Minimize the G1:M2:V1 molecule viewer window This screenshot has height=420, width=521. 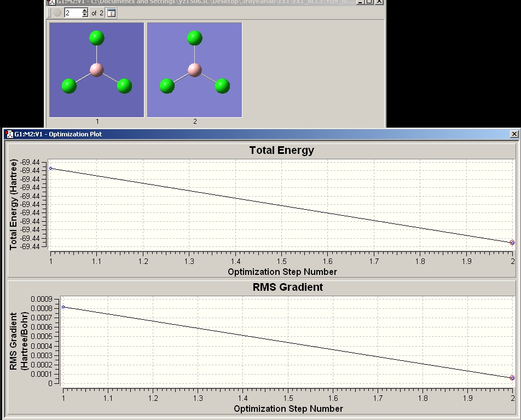click(360, 2)
